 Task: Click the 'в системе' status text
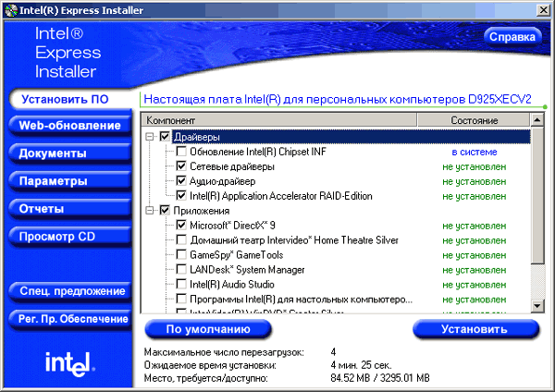click(475, 153)
